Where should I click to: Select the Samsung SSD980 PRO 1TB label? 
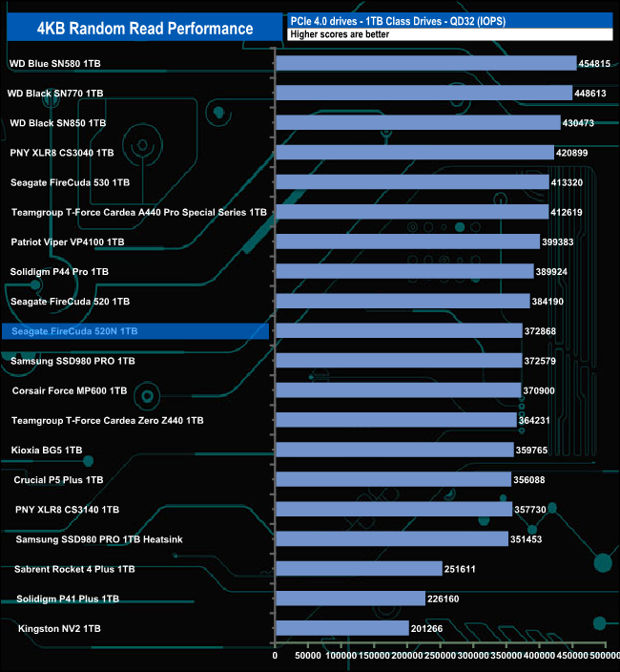[72, 361]
